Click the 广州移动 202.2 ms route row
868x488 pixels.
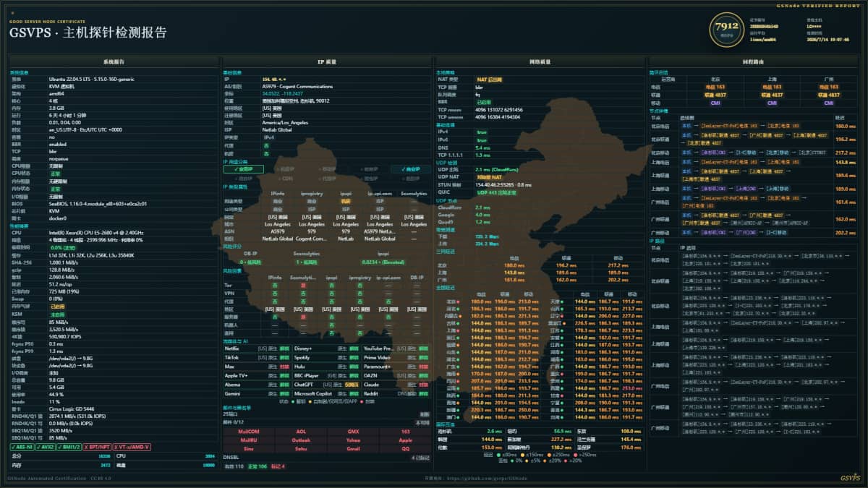pyautogui.click(x=754, y=233)
